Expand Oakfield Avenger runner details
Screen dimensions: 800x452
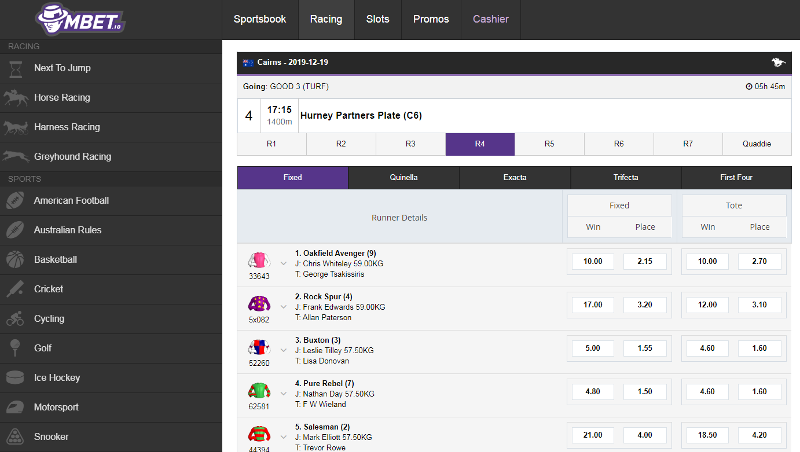click(284, 264)
